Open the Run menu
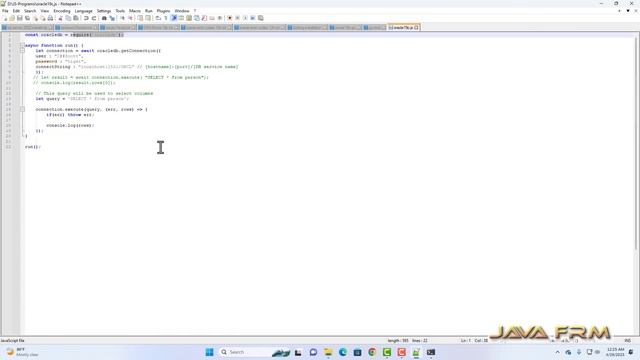The width and height of the screenshot is (640, 360). (x=149, y=11)
